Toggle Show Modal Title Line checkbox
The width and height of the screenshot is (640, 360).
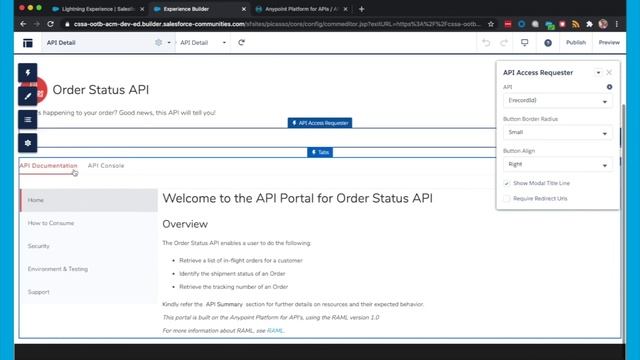(x=507, y=183)
